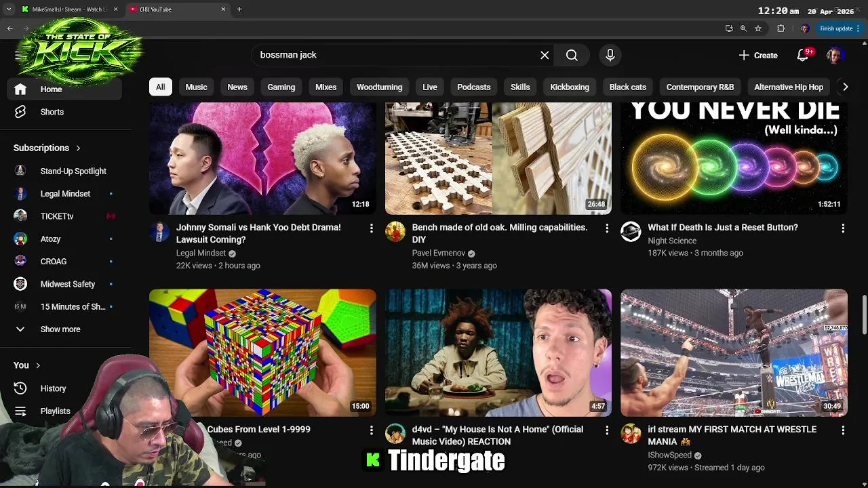Close the (18) YouTube tab

click(223, 9)
